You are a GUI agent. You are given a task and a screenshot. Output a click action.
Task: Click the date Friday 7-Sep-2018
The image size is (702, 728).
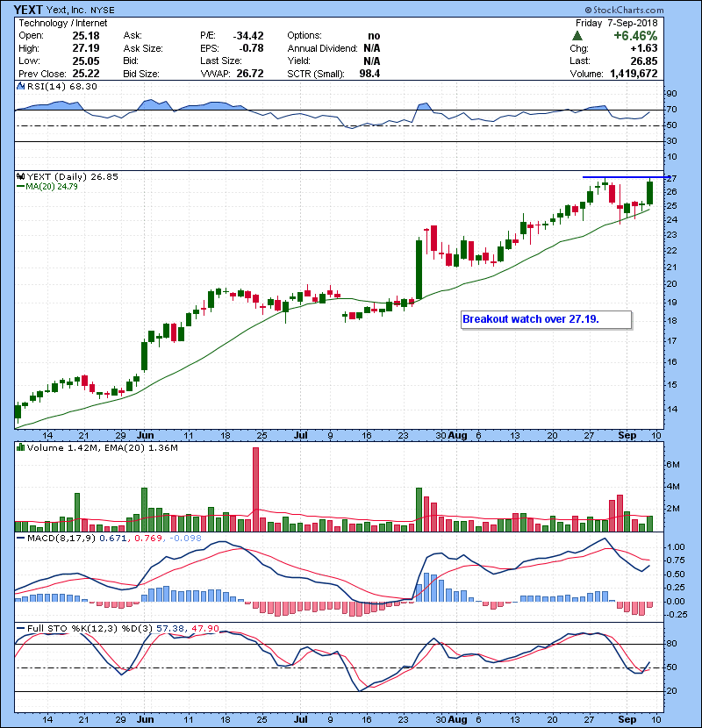click(x=617, y=23)
